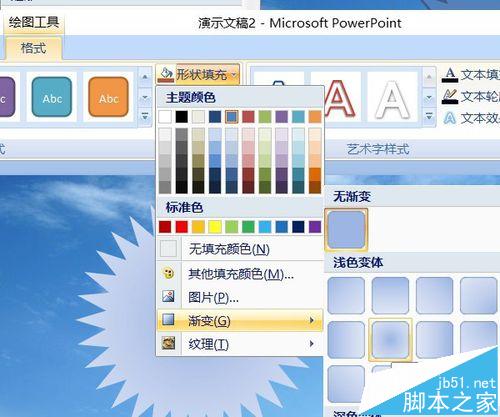The height and width of the screenshot is (417, 500).
Task: Expand the WordArt styles gallery more arrow
Action: [x=429, y=117]
